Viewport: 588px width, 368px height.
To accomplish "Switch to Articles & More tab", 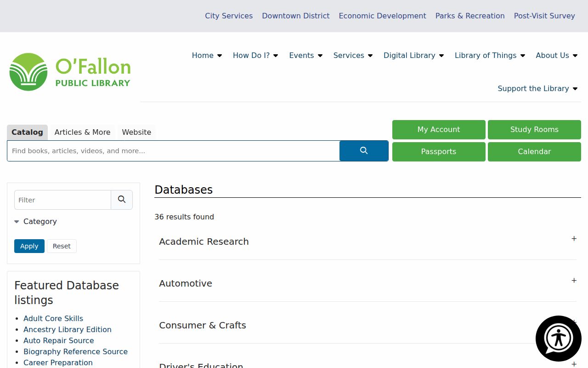I will [82, 132].
